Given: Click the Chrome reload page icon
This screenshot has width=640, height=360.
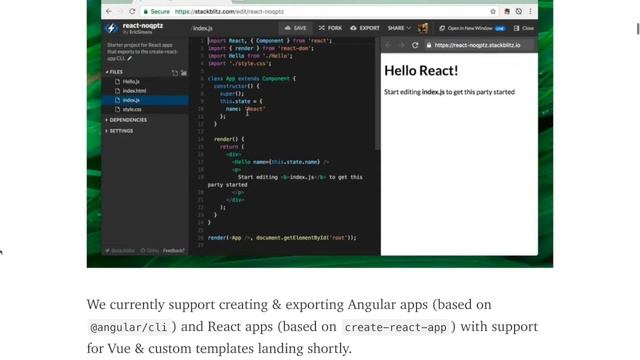Looking at the screenshot, I should (x=132, y=11).
